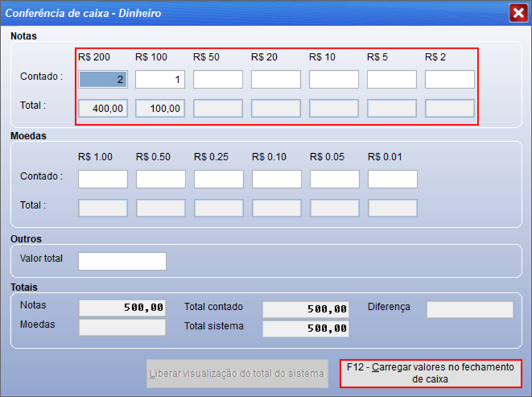Click the Diferença value box

coord(470,309)
